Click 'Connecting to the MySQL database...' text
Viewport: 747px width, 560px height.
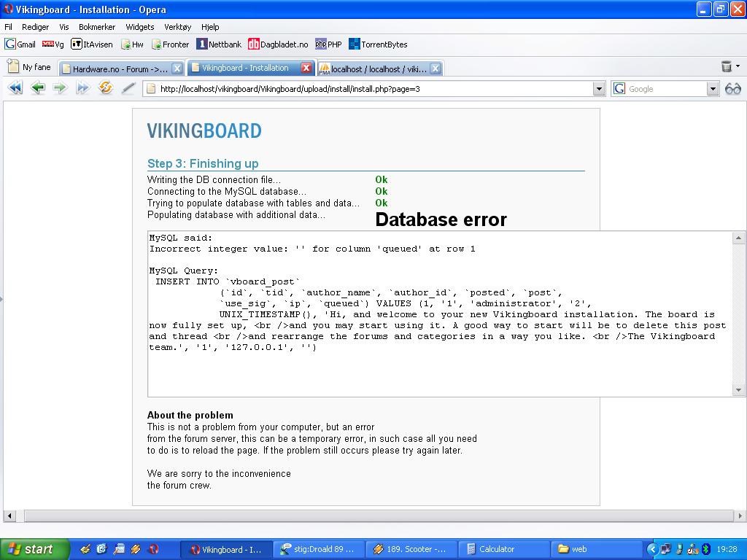[227, 192]
